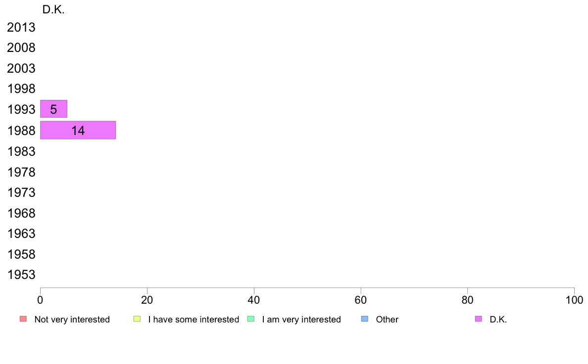Viewport: 588px width, 364px height.
Task: Click the 1953 year label
Action: (21, 275)
